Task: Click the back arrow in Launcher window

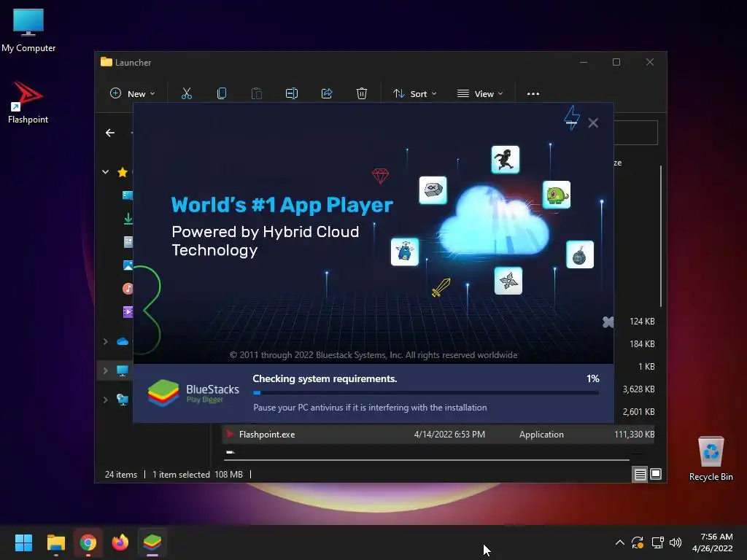Action: [x=110, y=133]
